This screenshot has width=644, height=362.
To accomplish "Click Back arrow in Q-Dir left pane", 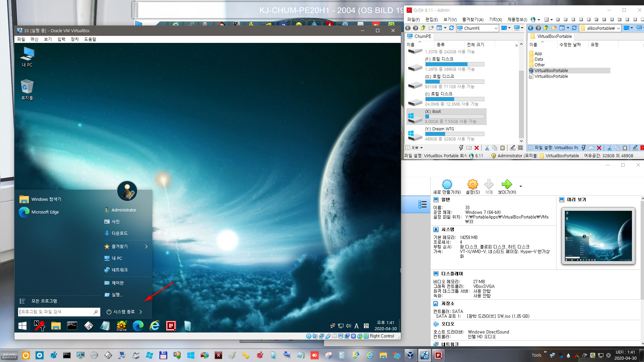I will tap(408, 28).
